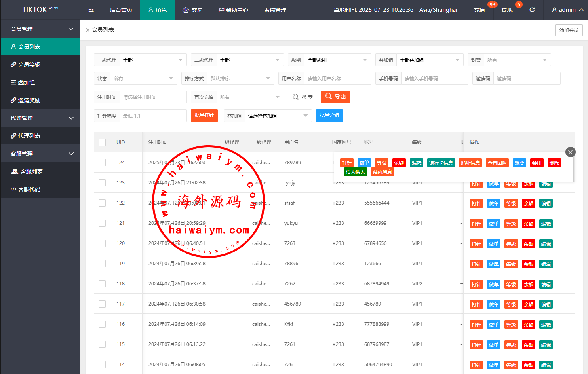This screenshot has height=374, width=588.
Task: Tick the checkbox for UID 124
Action: [102, 163]
